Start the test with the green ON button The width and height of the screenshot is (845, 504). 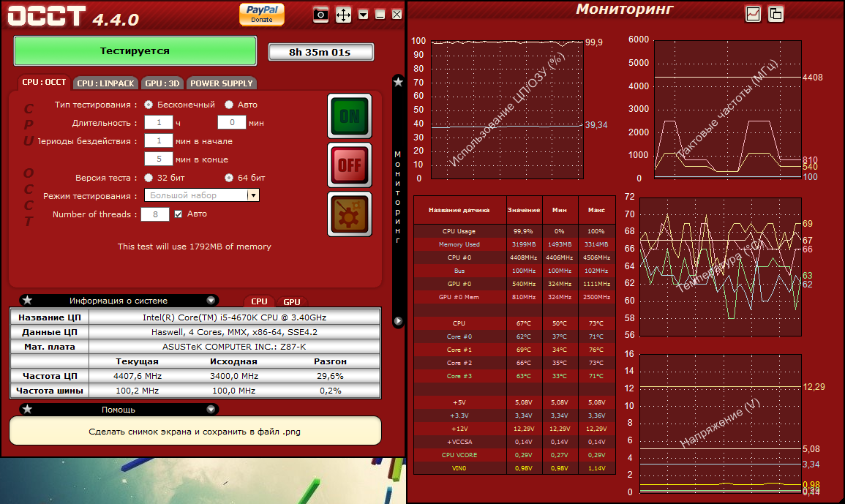pyautogui.click(x=350, y=116)
